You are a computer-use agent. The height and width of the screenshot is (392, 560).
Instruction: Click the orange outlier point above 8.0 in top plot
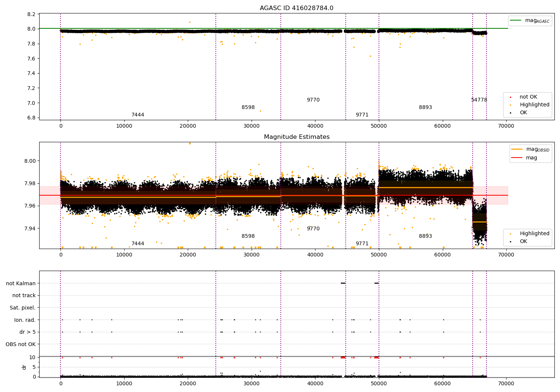[190, 22]
